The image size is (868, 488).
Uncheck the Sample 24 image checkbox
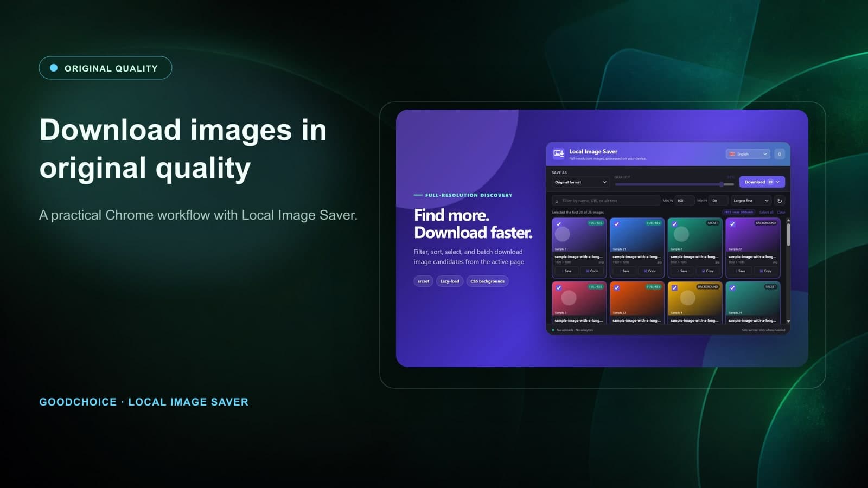click(x=732, y=288)
